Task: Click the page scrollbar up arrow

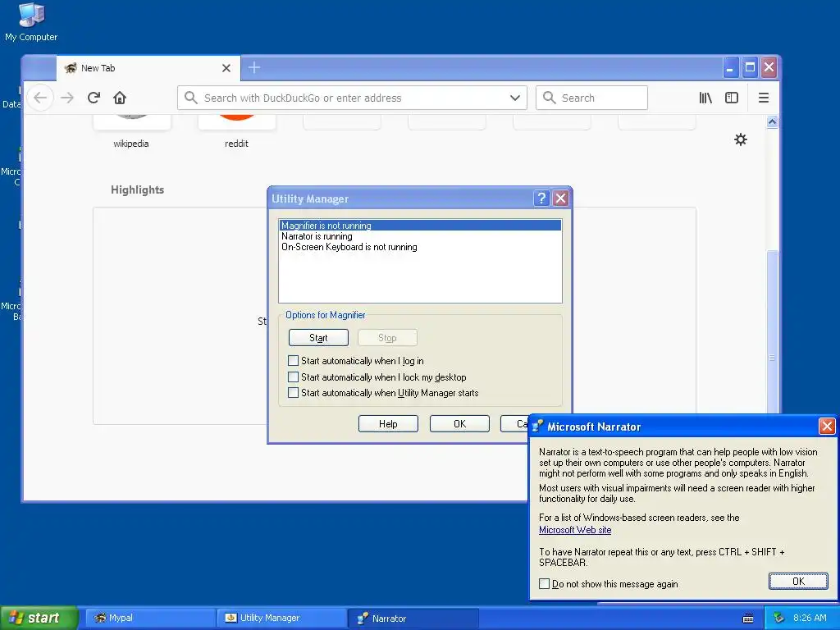Action: click(772, 122)
